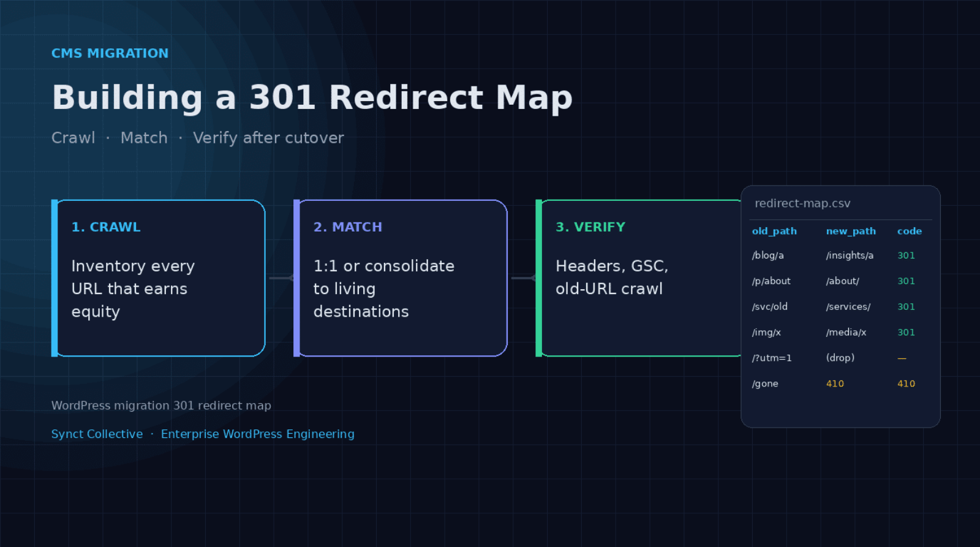Click the /img/x cell
The width and height of the screenshot is (980, 547).
pyautogui.click(x=766, y=333)
